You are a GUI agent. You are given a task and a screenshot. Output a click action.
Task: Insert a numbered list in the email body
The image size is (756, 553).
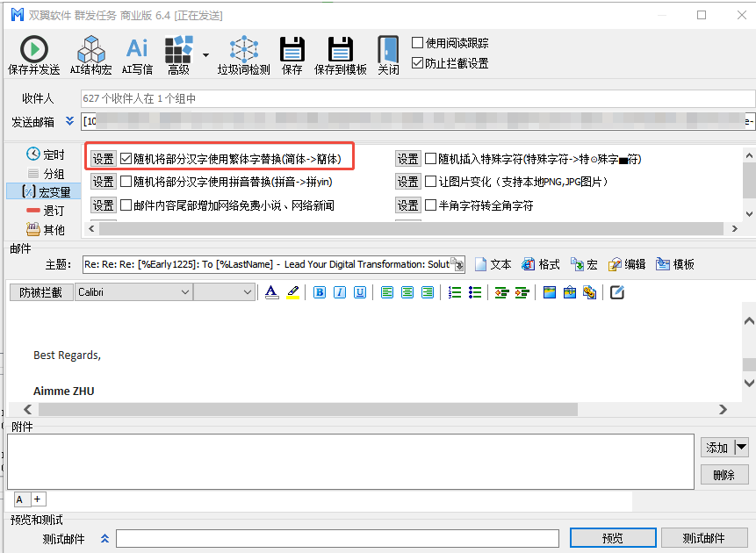click(x=456, y=292)
